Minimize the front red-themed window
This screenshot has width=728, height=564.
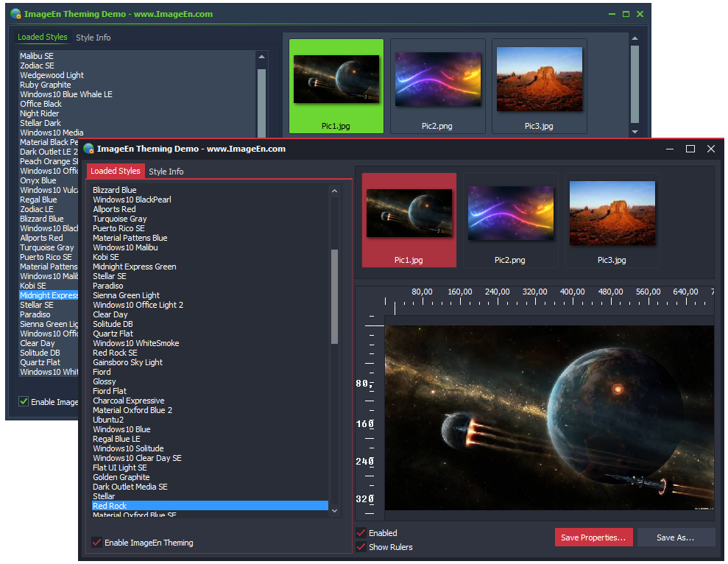tap(670, 149)
